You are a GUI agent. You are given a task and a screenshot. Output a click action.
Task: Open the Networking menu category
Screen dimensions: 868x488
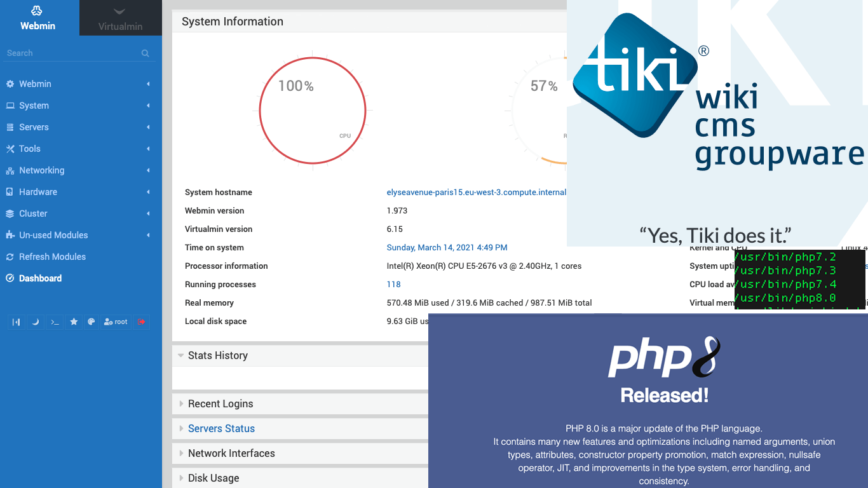pos(81,170)
